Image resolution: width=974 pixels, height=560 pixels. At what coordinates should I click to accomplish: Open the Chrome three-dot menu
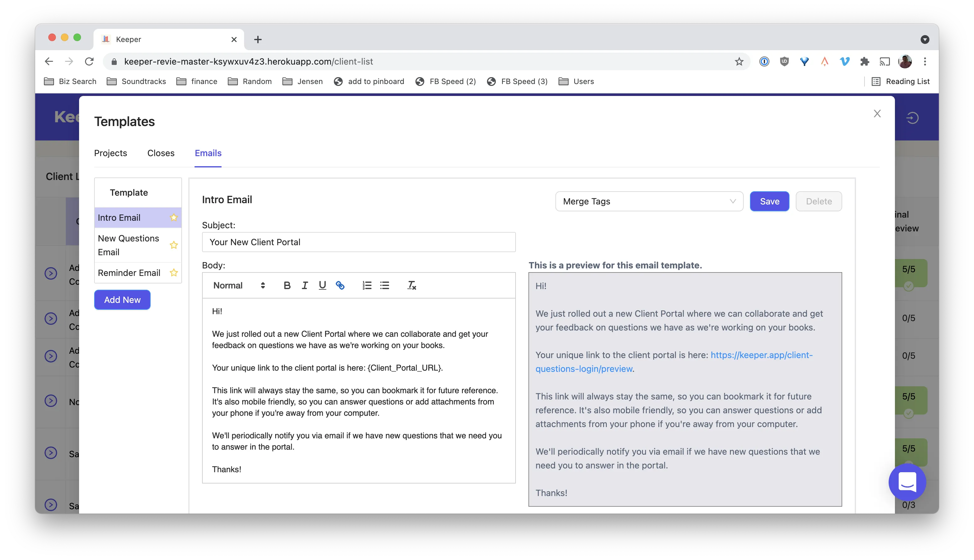[925, 61]
